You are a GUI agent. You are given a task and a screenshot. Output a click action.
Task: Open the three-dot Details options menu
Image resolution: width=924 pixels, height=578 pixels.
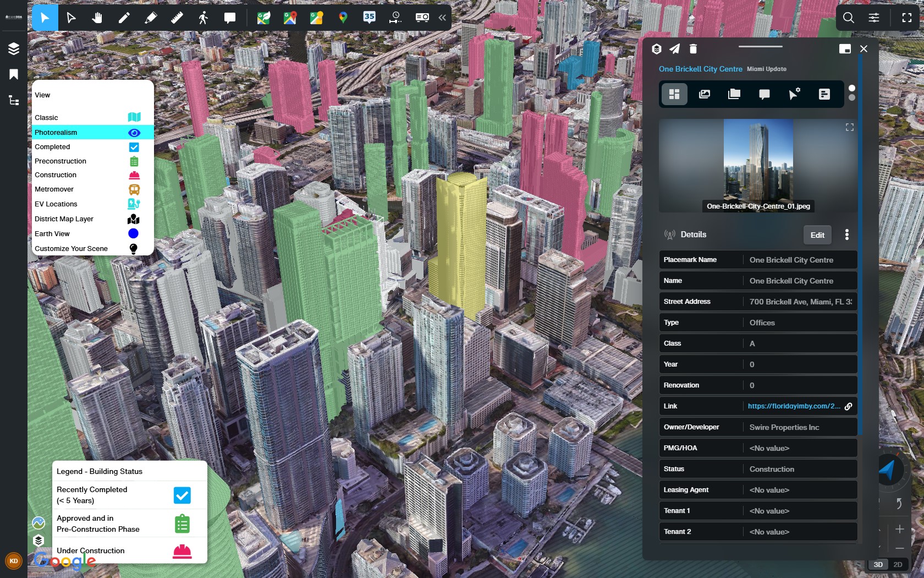click(x=846, y=235)
